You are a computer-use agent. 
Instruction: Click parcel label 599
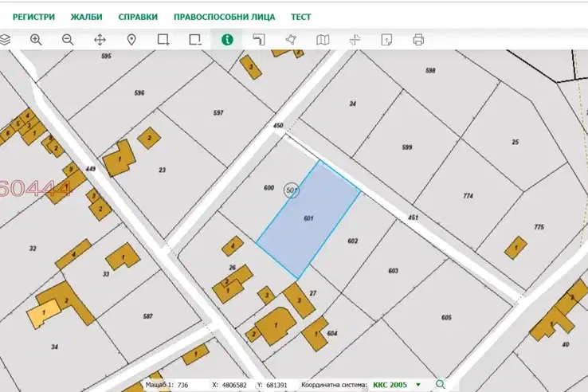[x=407, y=147]
